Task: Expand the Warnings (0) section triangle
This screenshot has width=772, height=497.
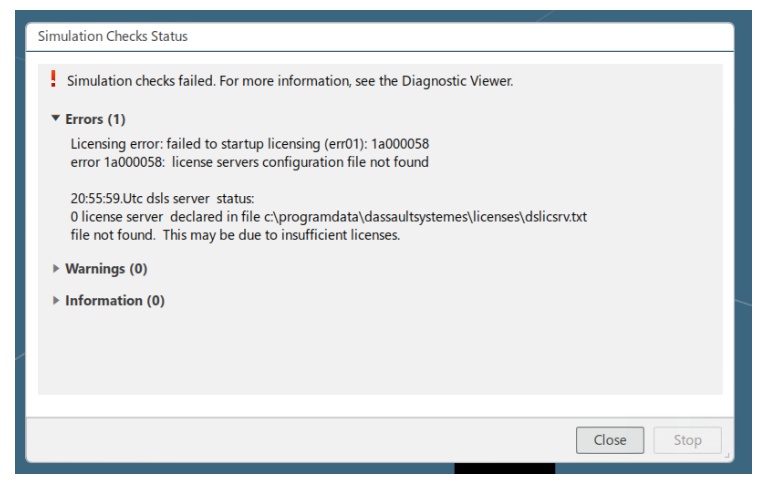Action: tap(56, 268)
